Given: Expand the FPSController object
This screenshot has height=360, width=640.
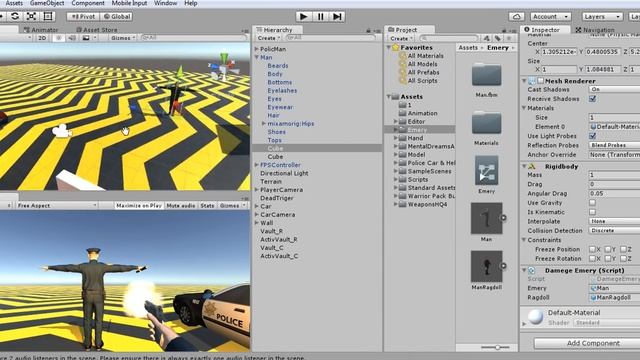Looking at the screenshot, I should coord(257,165).
